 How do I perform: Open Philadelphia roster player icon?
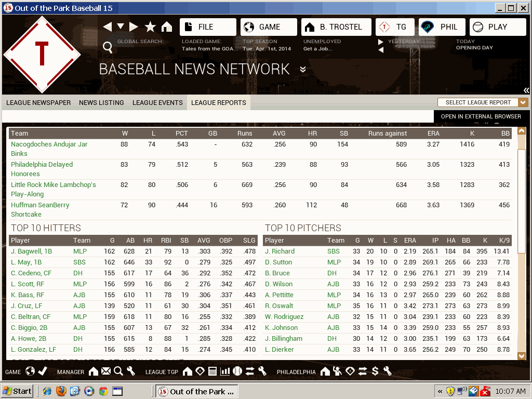337,371
